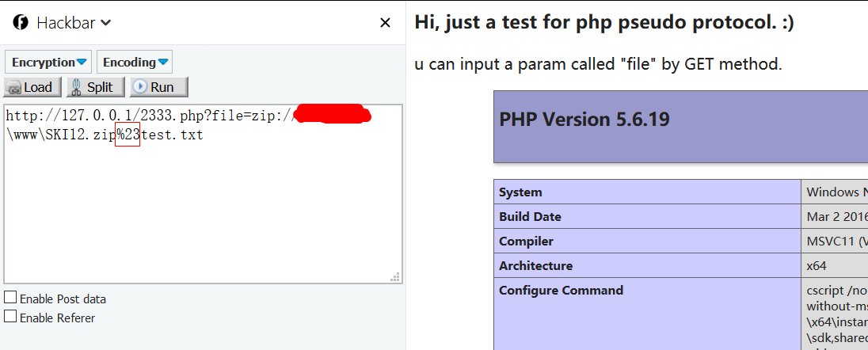
Task: Grab the URL textarea resize handle
Action: [394, 276]
